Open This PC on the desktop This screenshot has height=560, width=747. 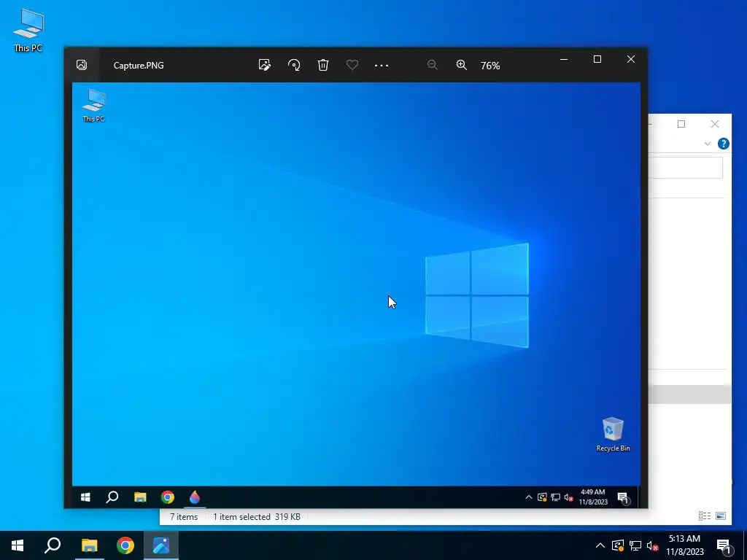pos(28,31)
